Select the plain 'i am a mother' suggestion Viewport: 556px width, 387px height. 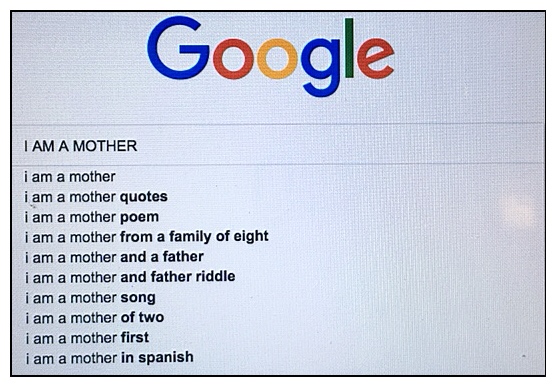[70, 177]
